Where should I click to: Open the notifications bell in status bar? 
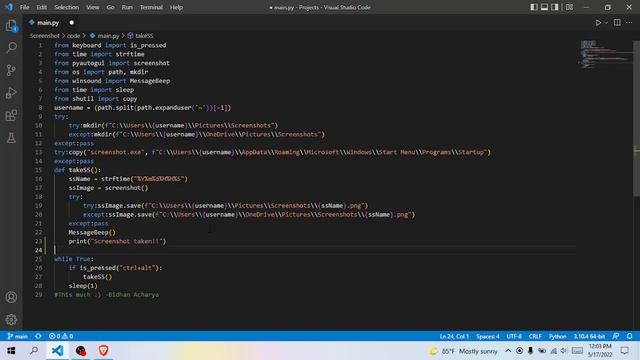pyautogui.click(x=629, y=336)
